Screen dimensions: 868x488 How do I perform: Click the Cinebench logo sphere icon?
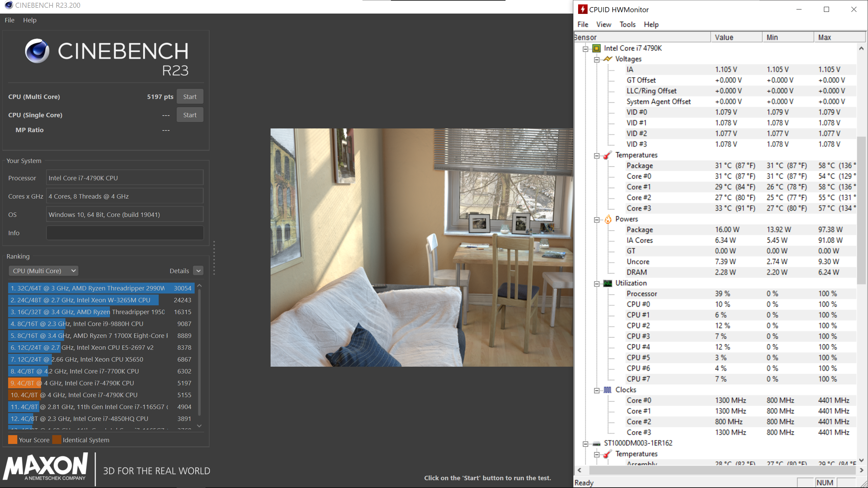click(x=37, y=51)
